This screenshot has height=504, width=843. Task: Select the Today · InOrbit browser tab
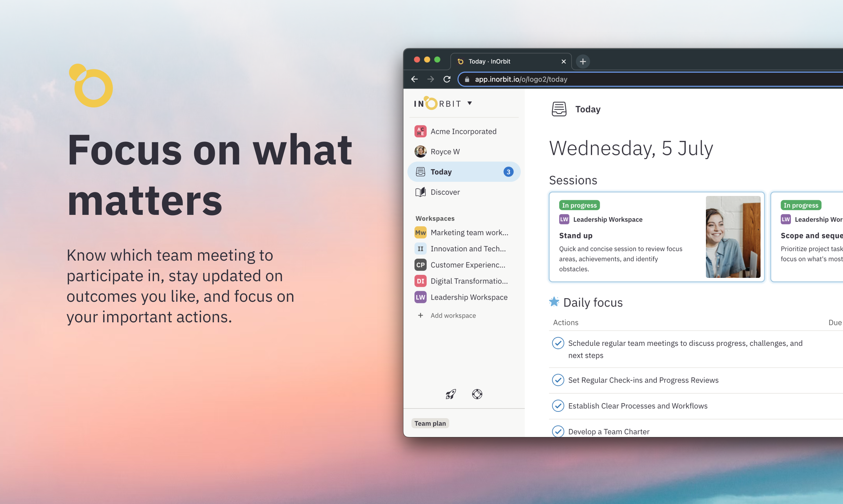(x=511, y=61)
